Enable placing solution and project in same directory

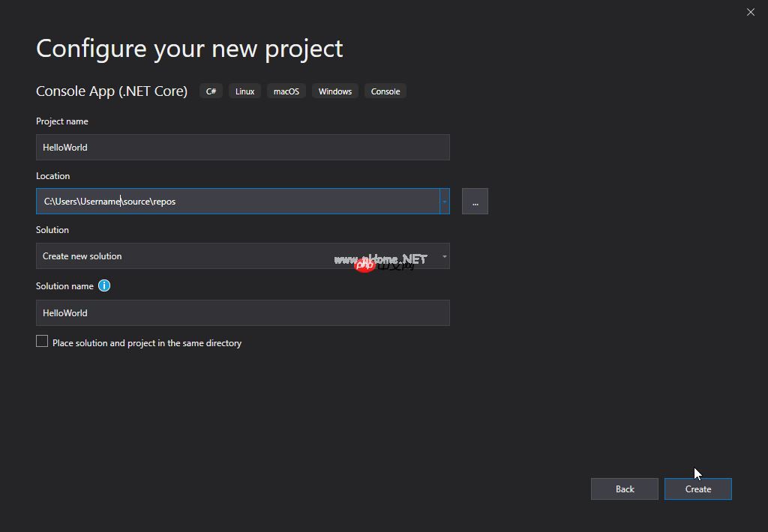pyautogui.click(x=42, y=342)
